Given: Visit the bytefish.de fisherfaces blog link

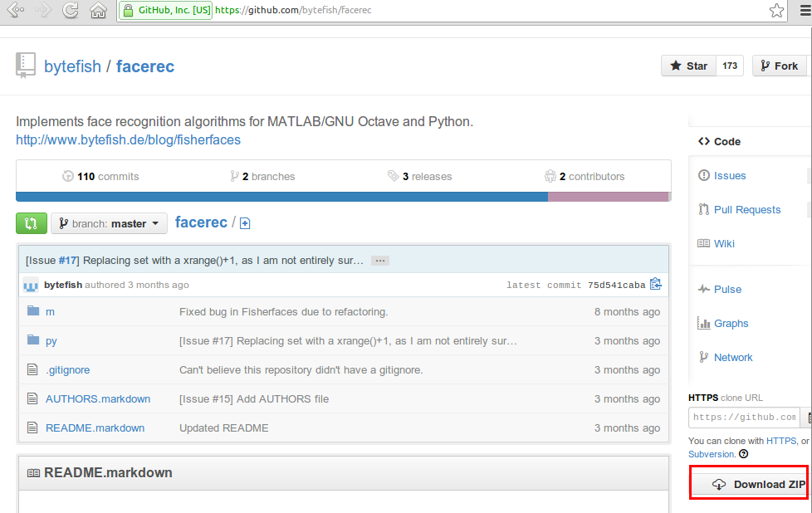Looking at the screenshot, I should click(x=129, y=139).
